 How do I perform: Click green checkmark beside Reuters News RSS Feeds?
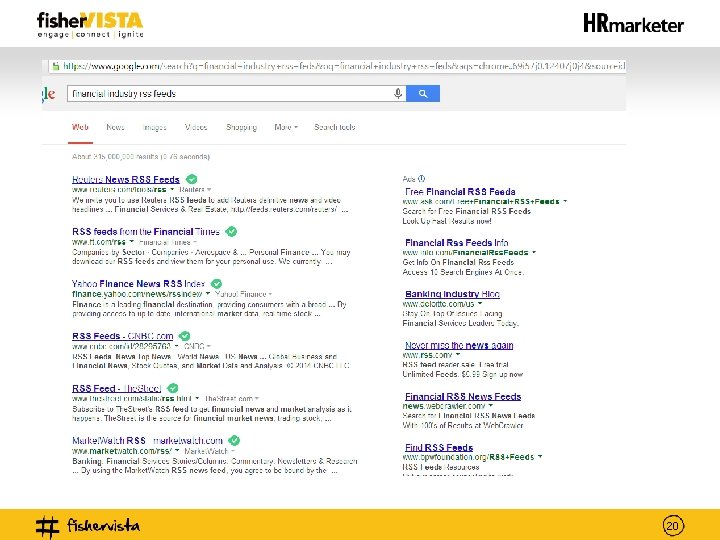click(191, 180)
